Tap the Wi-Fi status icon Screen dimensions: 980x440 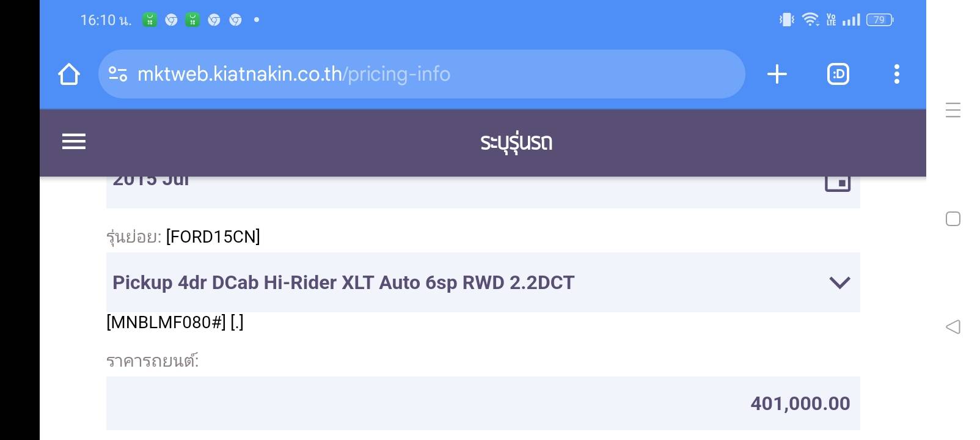point(810,20)
